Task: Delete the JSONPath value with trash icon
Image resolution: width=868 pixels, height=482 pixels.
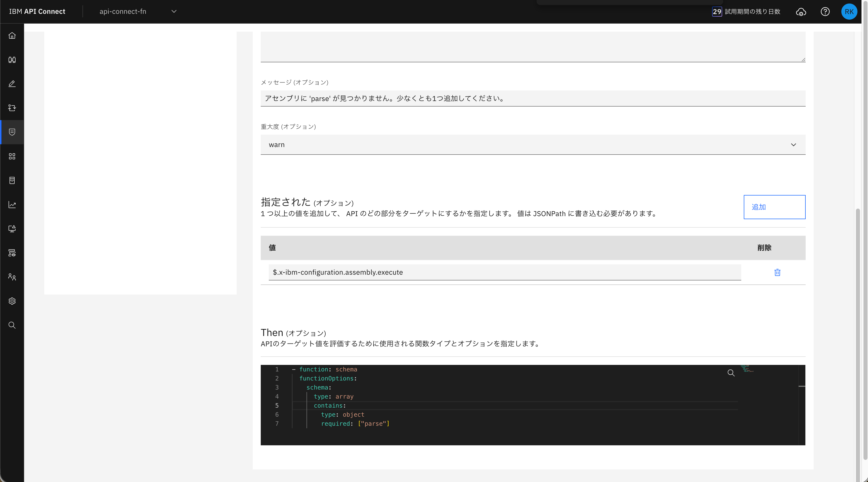Action: 777,272
